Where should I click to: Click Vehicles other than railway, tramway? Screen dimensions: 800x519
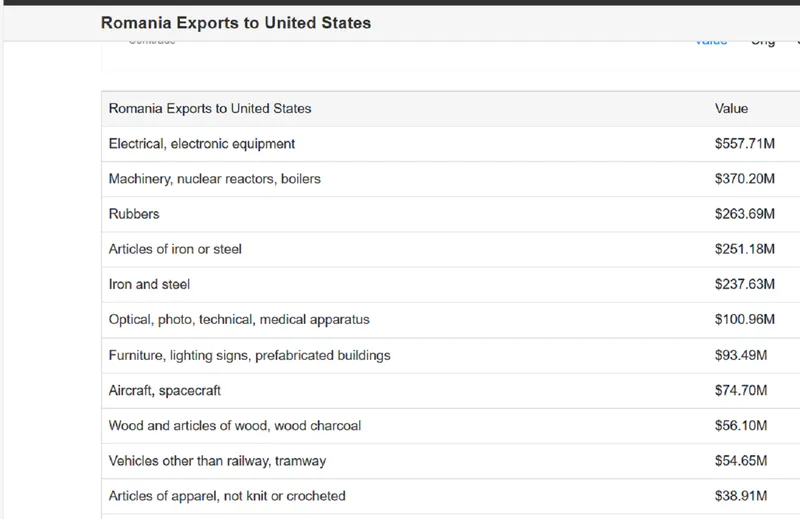[217, 461]
